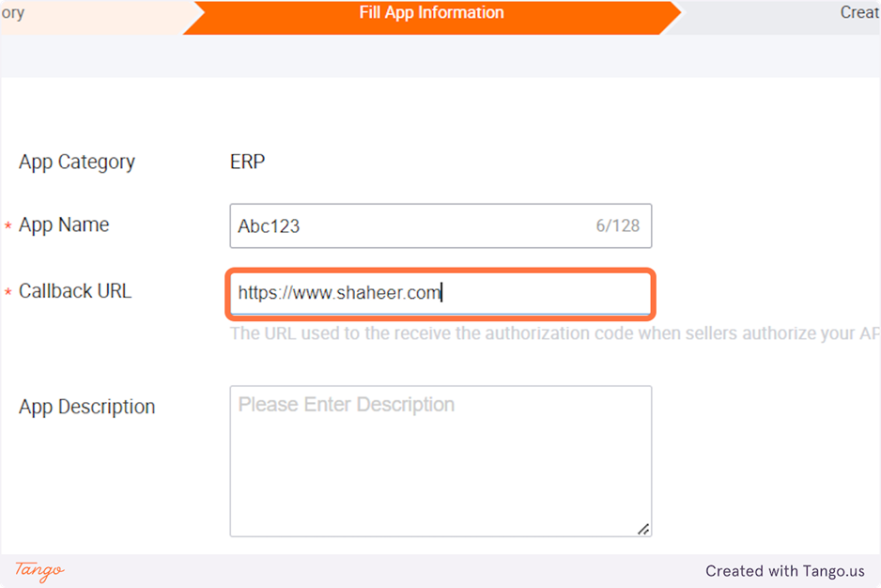Viewport: 881px width, 588px height.
Task: Select the Fill App Information step
Action: click(431, 13)
